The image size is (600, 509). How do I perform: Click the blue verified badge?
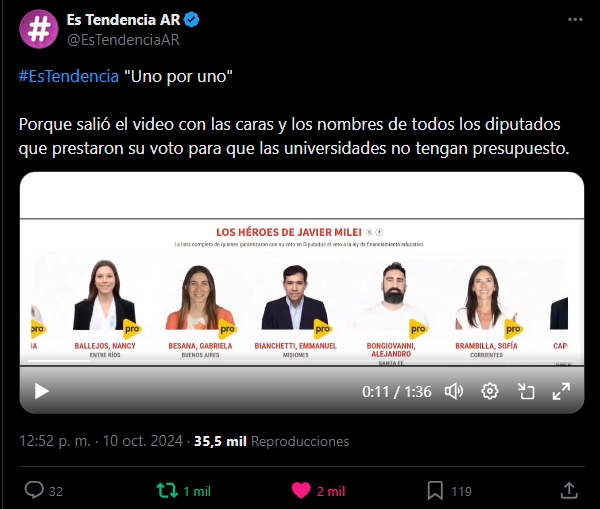coord(191,20)
